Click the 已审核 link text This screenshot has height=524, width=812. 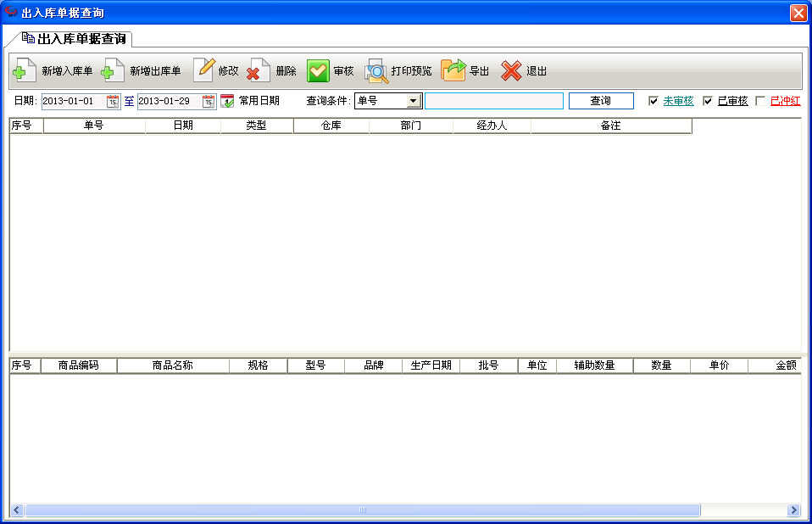[x=732, y=101]
